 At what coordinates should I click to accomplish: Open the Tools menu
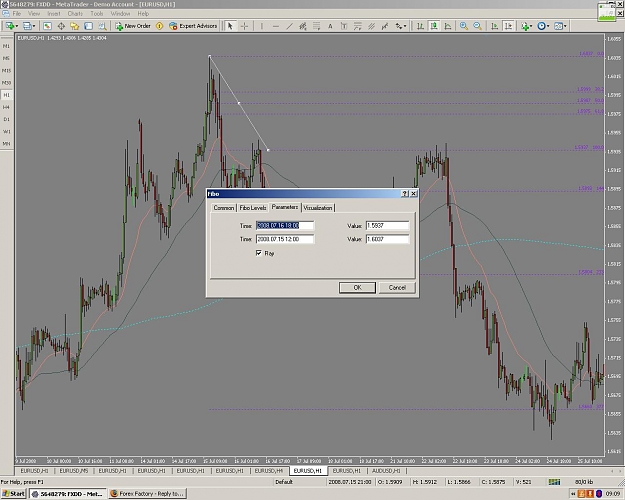point(97,14)
